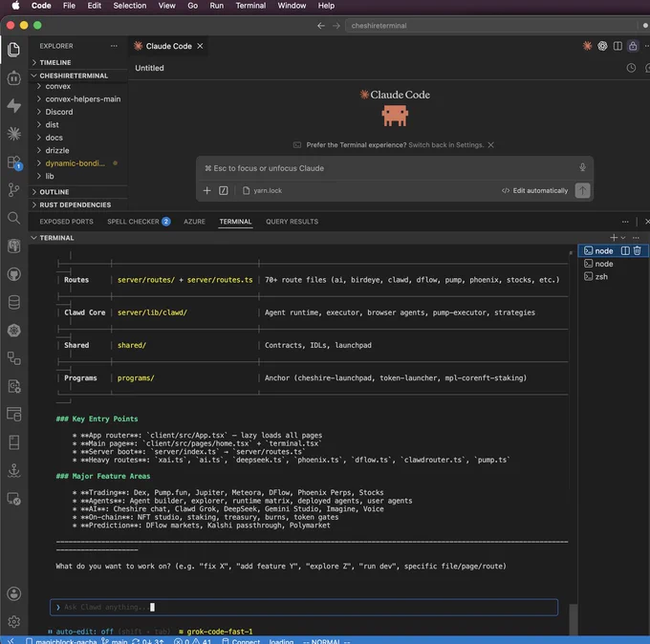Click the plus icon to add context in Claude prompt
Screen dimensions: 650x644
(x=206, y=191)
